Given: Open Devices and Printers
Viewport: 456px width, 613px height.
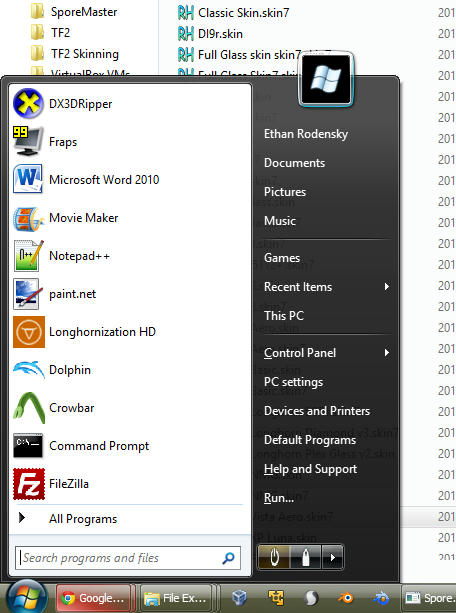Looking at the screenshot, I should [317, 411].
